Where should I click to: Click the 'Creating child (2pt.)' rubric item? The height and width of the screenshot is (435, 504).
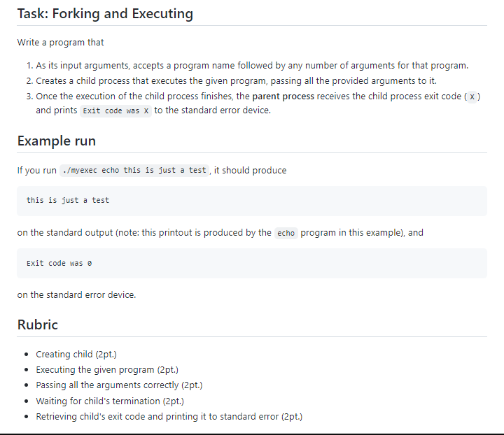pos(76,355)
